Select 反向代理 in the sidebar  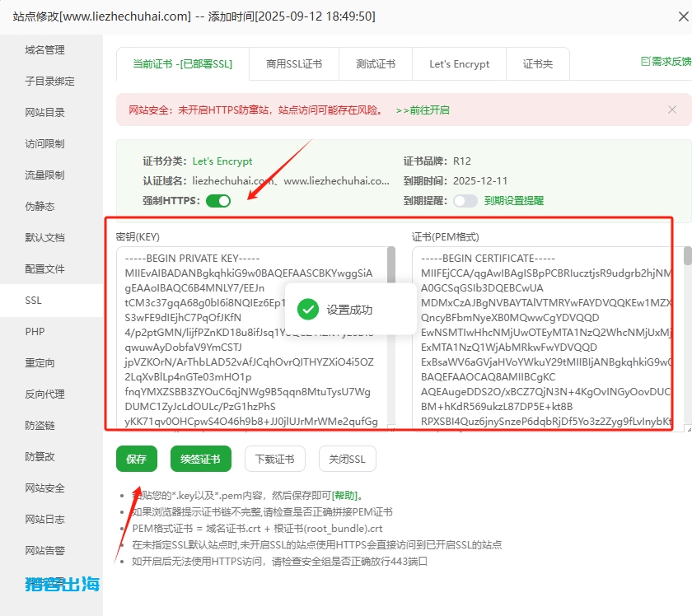(45, 394)
